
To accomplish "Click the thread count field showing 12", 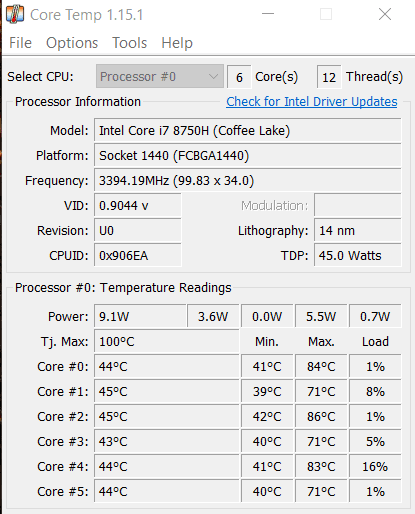I will (329, 77).
